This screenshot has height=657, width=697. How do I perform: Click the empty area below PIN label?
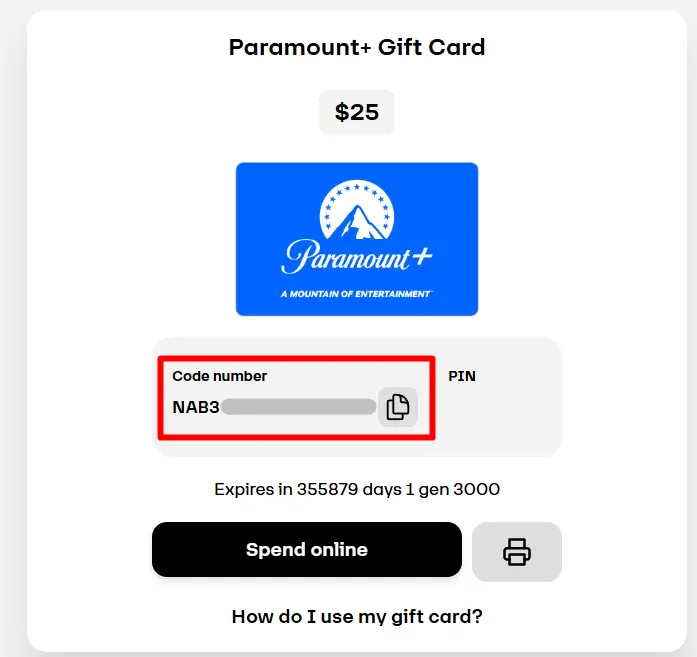pyautogui.click(x=498, y=413)
